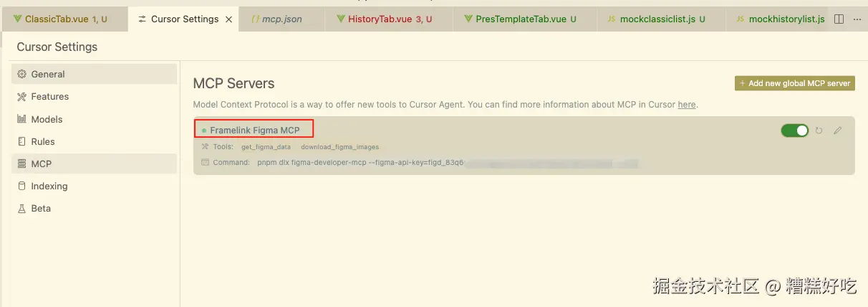
Task: Open the ClassicTab.vue editor tab
Action: (64, 19)
